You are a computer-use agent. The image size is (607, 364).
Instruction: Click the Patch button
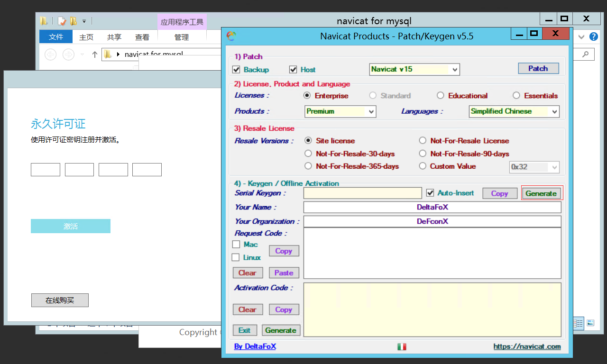(x=538, y=68)
